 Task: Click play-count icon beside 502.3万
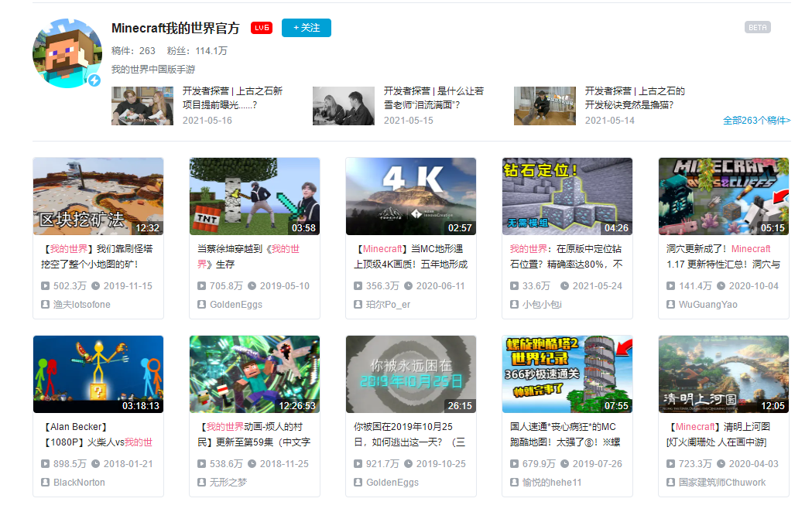click(46, 285)
